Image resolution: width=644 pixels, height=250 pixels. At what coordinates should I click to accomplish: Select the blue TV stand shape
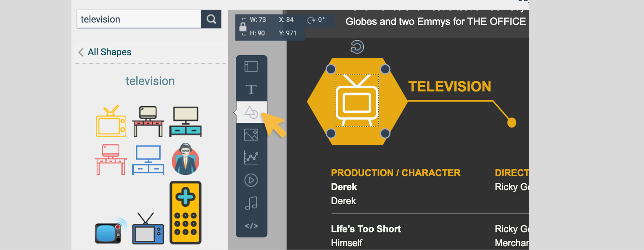tap(148, 160)
